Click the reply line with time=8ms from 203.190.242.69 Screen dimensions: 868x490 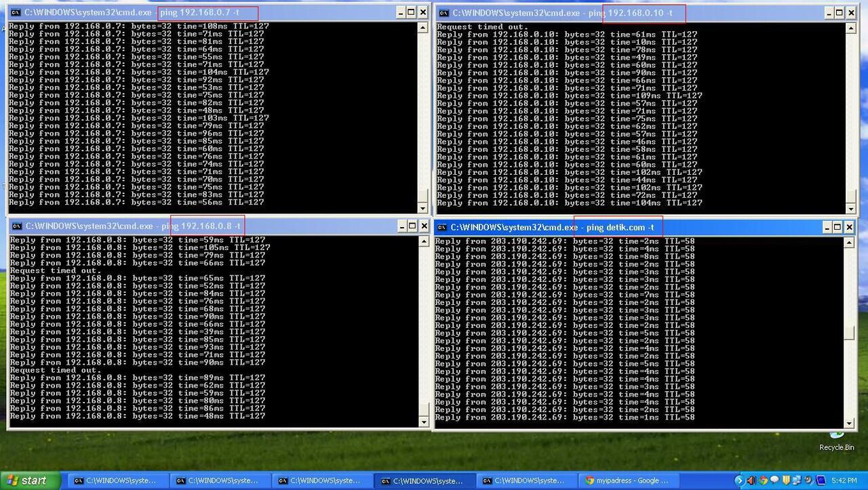565,256
